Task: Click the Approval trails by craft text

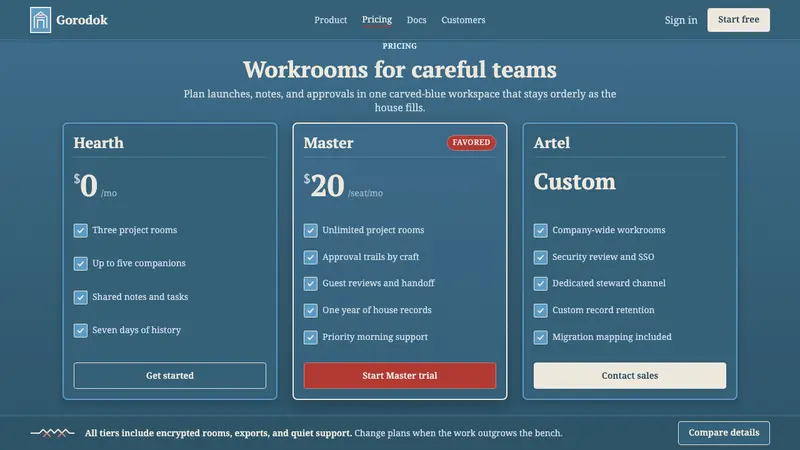Action: click(x=371, y=257)
